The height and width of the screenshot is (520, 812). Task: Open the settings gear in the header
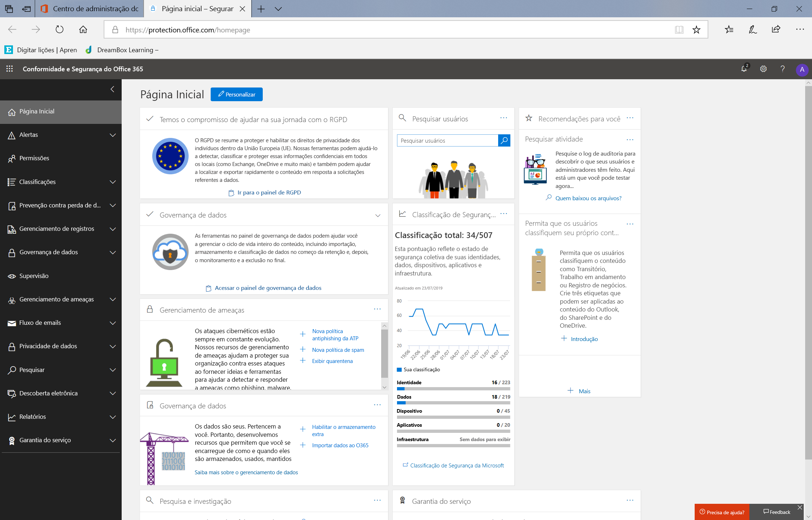point(763,69)
